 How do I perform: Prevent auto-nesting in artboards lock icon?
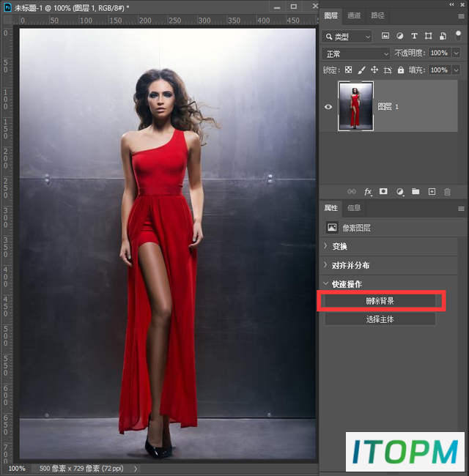click(388, 70)
